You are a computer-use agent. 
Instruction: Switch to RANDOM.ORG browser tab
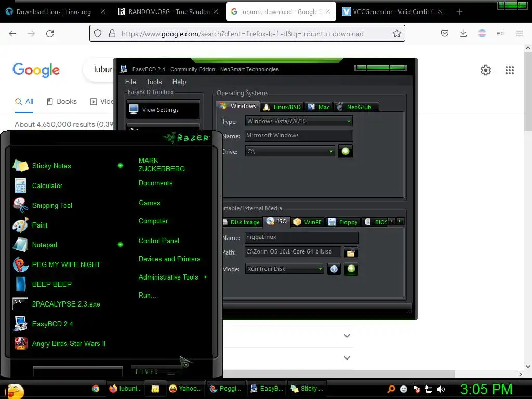click(165, 12)
